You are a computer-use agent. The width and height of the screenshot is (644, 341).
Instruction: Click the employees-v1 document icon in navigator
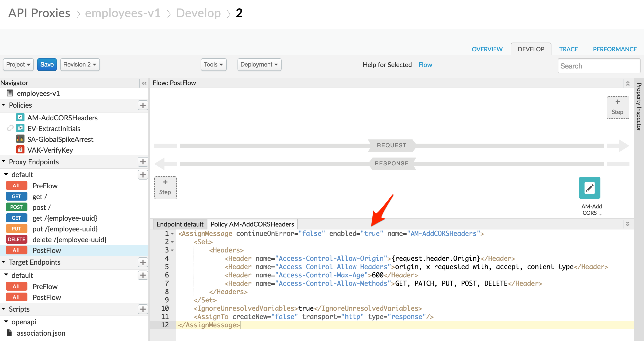point(10,93)
